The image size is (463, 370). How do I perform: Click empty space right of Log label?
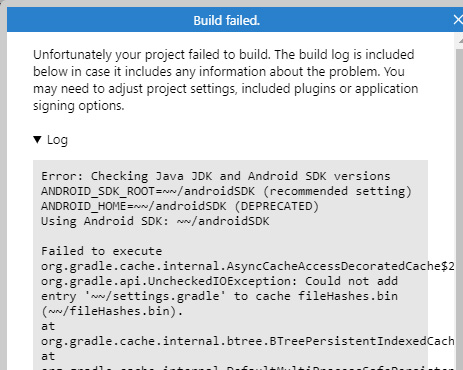coord(247,140)
